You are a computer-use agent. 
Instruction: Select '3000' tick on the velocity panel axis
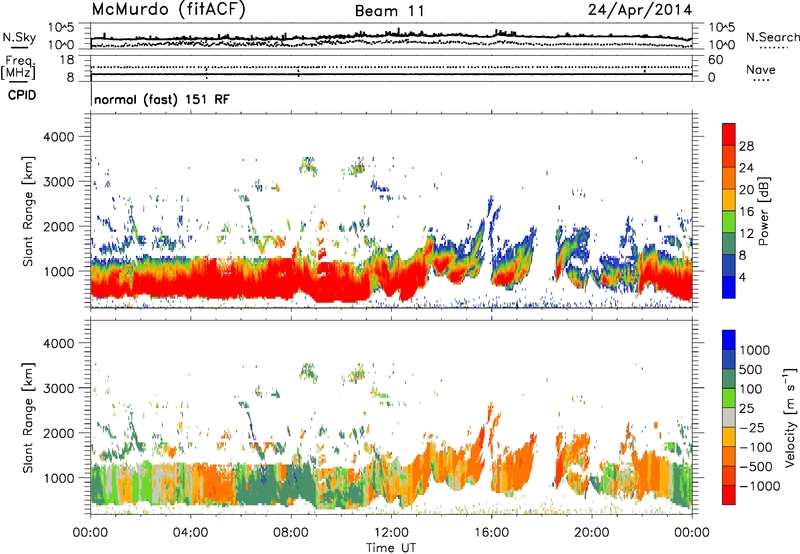coord(58,388)
